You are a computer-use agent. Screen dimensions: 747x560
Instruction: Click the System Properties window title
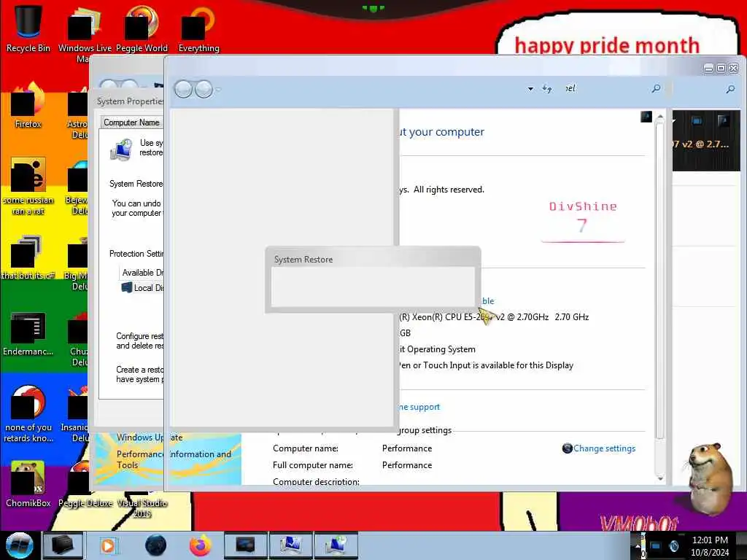click(130, 101)
